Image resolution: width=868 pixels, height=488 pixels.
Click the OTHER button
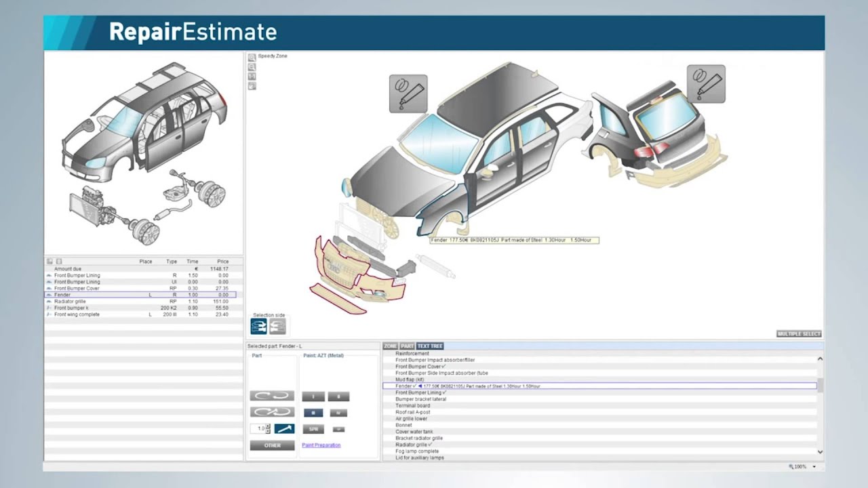point(272,445)
